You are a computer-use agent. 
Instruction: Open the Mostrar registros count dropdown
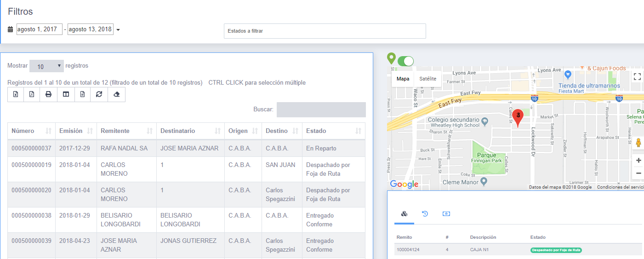click(x=47, y=66)
